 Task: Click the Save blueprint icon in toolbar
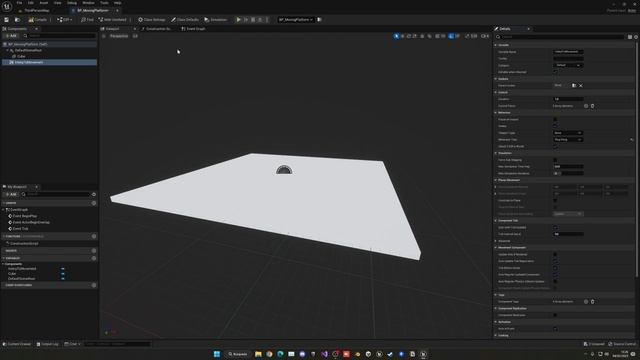7,20
